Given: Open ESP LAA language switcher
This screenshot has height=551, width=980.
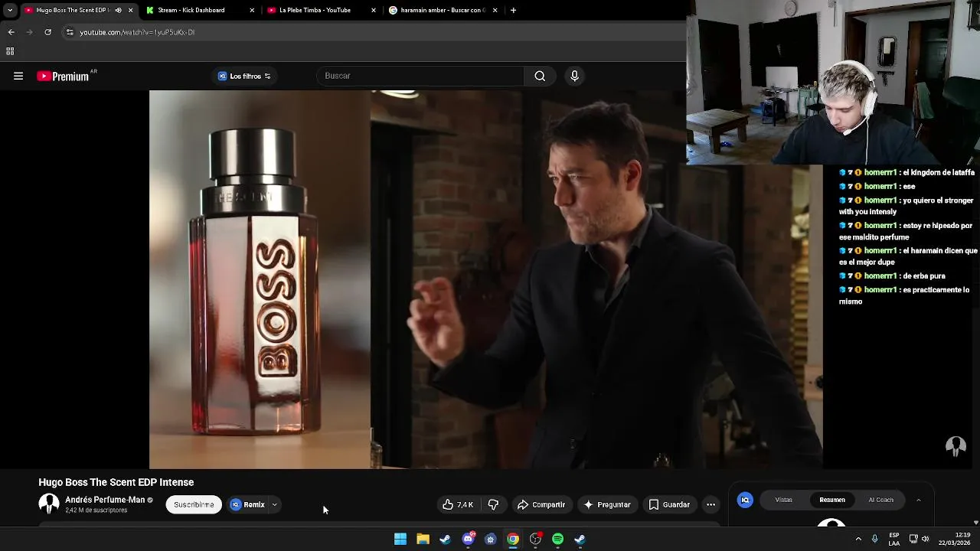Looking at the screenshot, I should (x=894, y=540).
